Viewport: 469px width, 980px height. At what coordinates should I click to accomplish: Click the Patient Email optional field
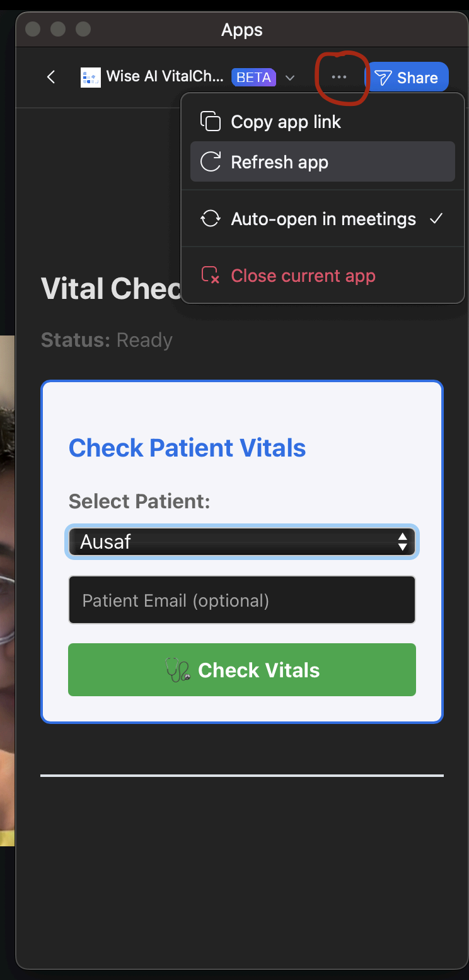(242, 600)
